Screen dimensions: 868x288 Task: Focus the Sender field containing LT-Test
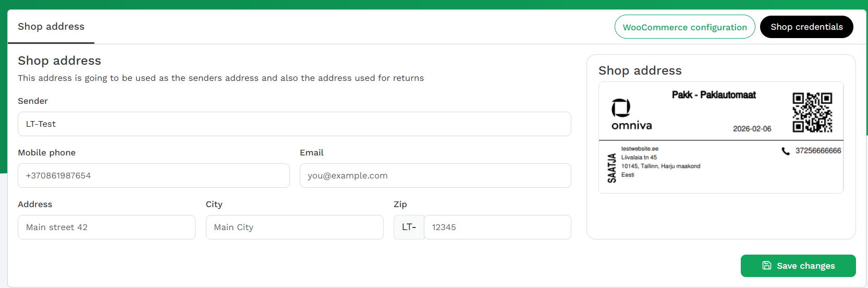pos(295,124)
